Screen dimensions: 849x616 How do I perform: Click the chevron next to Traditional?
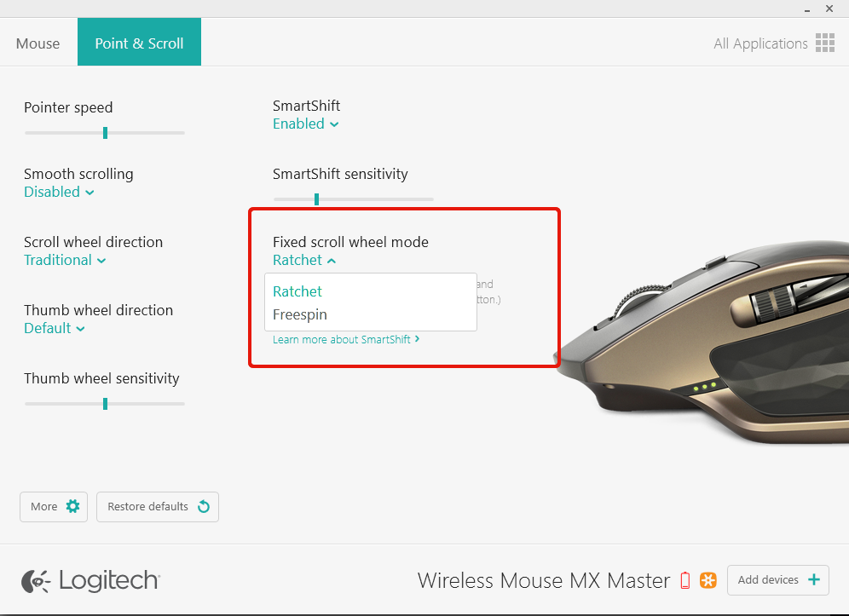pyautogui.click(x=101, y=261)
